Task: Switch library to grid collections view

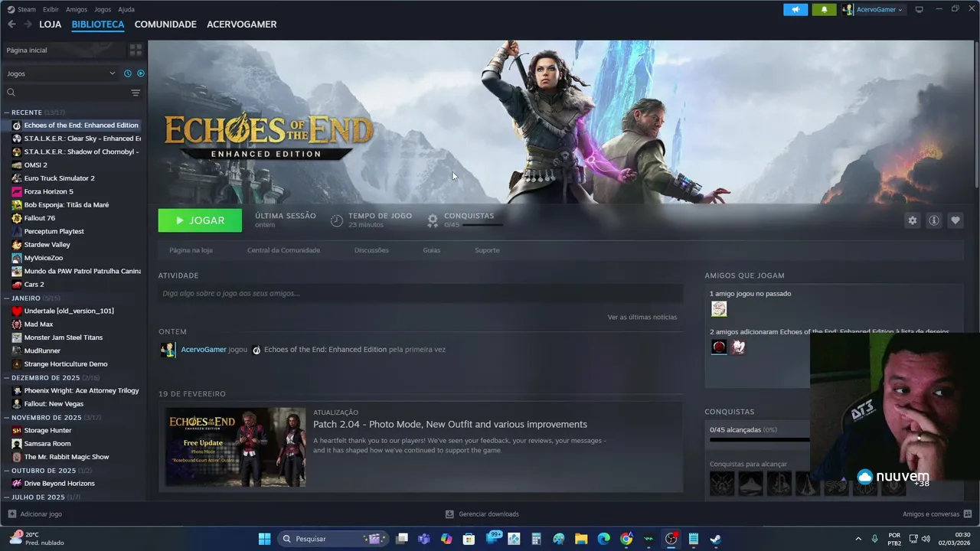Action: [136, 50]
